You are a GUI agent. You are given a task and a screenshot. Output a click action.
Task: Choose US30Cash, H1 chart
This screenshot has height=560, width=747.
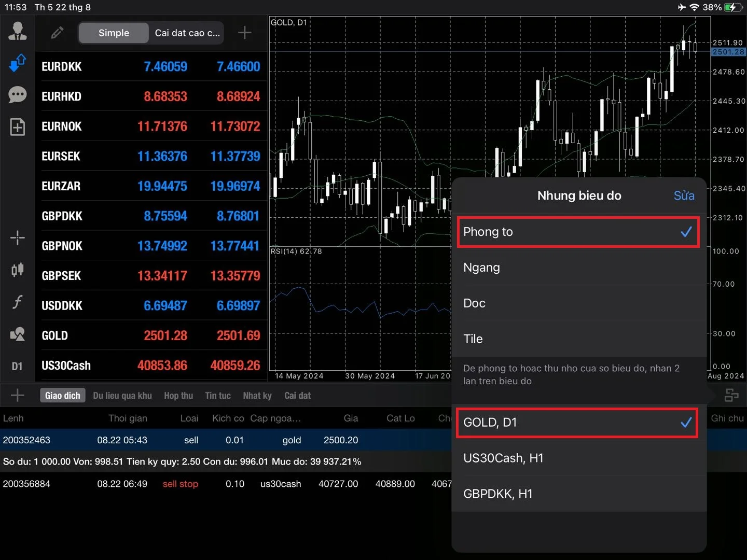click(x=579, y=458)
